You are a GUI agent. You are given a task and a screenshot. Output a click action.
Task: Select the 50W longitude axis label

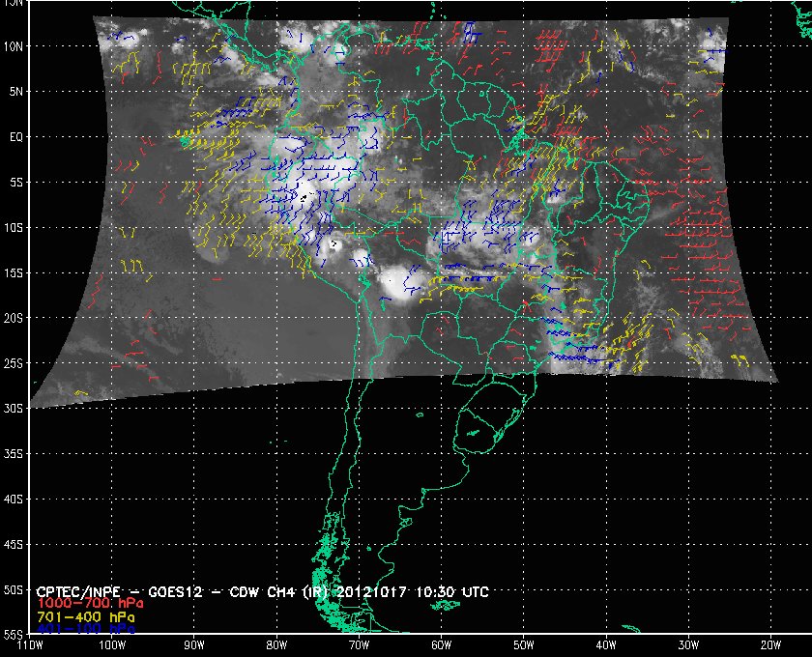523,644
